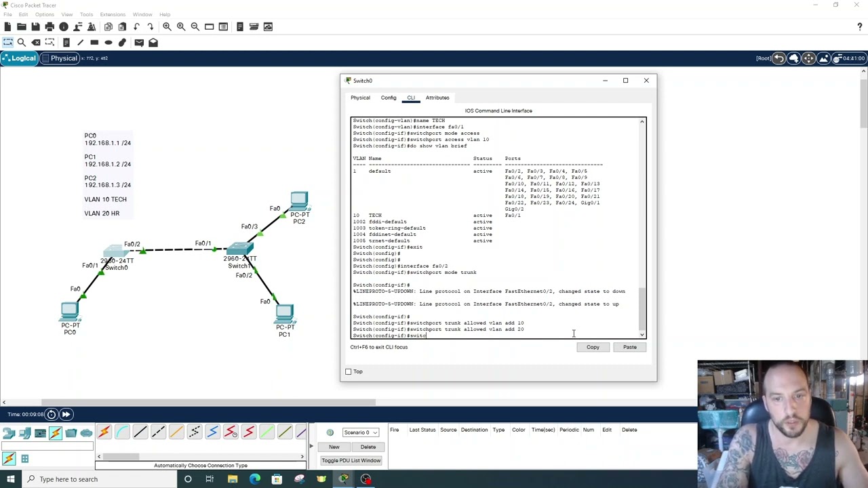Screen dimensions: 868x488
Task: Open the Edit menu
Action: coord(23,14)
